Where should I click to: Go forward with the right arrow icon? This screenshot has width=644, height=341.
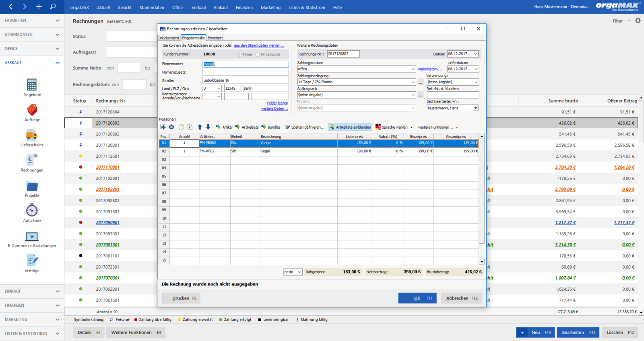(x=25, y=6)
